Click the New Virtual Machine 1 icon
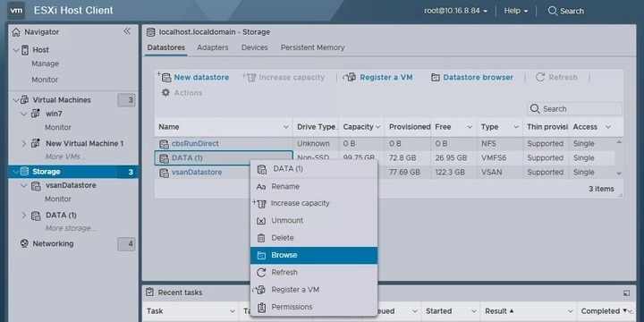This screenshot has height=322, width=644. point(36,143)
